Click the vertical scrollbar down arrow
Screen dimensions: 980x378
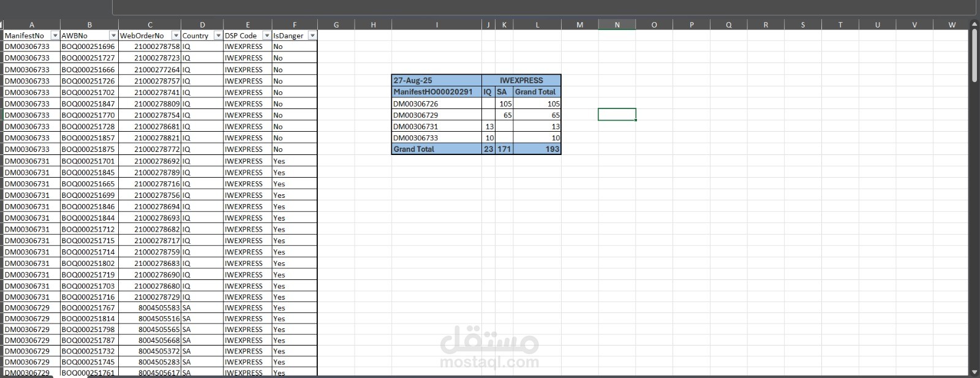pyautogui.click(x=974, y=372)
